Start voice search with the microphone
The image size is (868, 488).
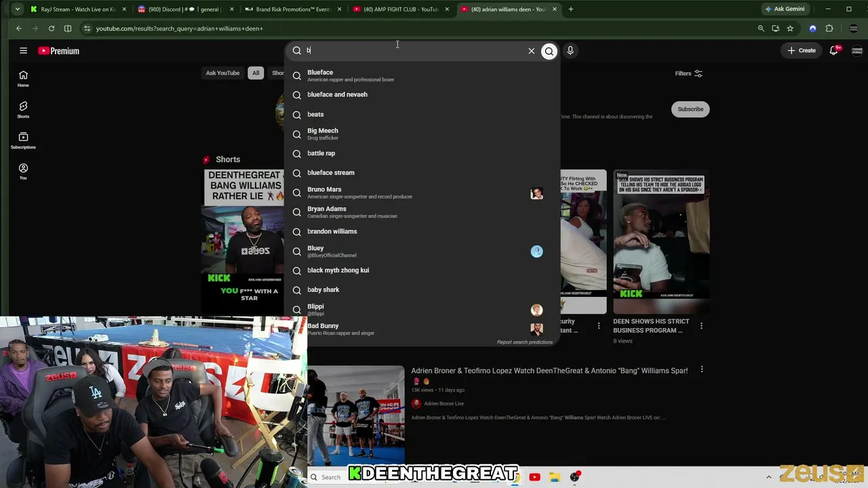click(x=570, y=51)
